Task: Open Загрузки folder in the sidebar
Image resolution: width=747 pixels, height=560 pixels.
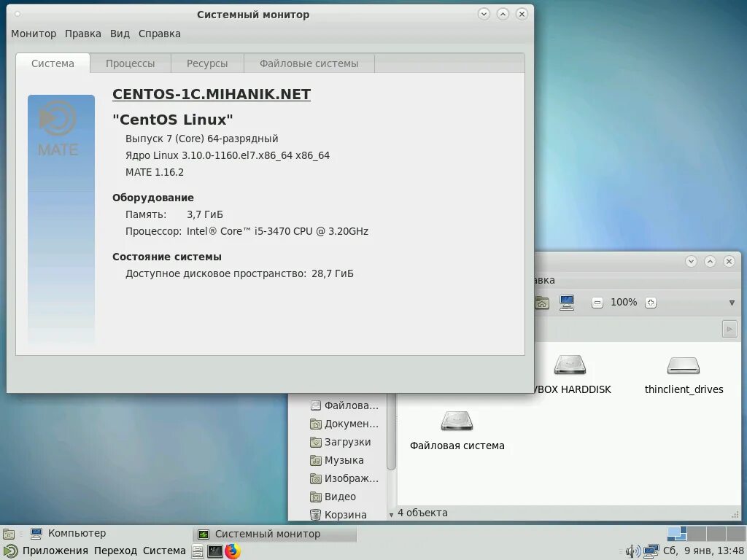Action: pyautogui.click(x=341, y=442)
